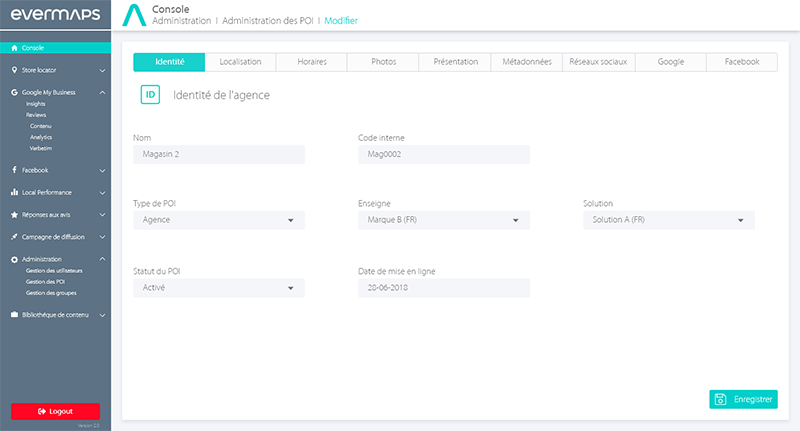Open the Enseigne dropdown

pyautogui.click(x=443, y=220)
